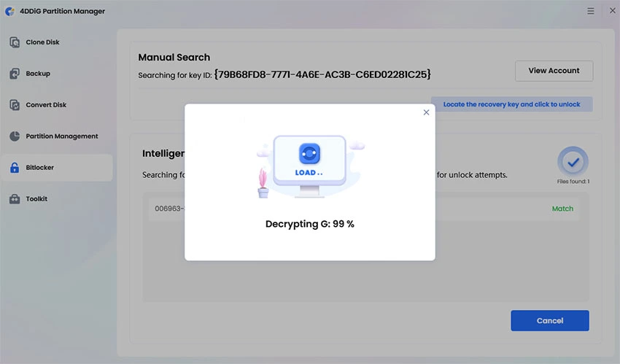The width and height of the screenshot is (620, 364).
Task: Click the Clone Disk sidebar icon
Action: tap(15, 42)
